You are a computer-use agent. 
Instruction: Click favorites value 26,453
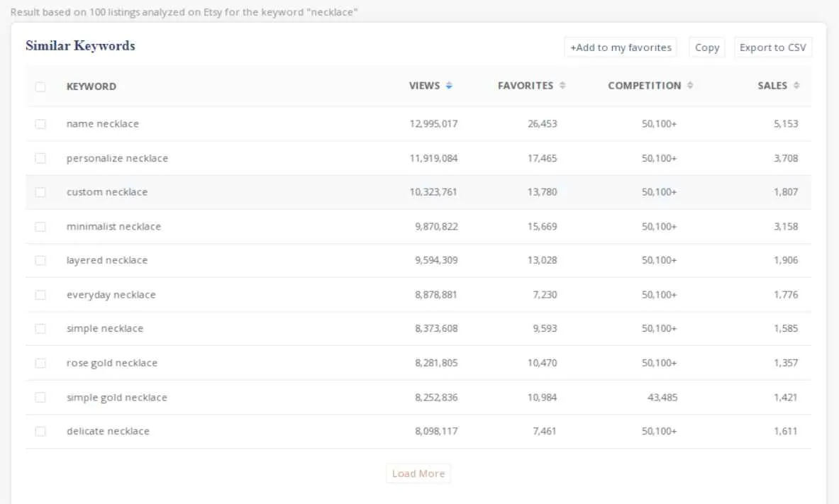tap(542, 124)
